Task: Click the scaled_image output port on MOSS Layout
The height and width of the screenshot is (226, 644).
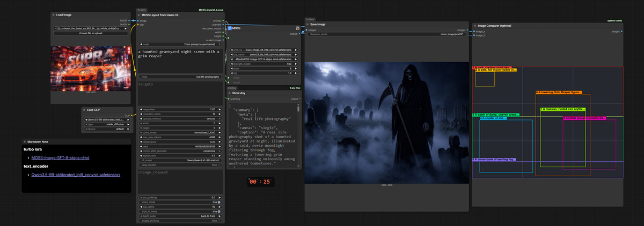Action: coord(222,39)
